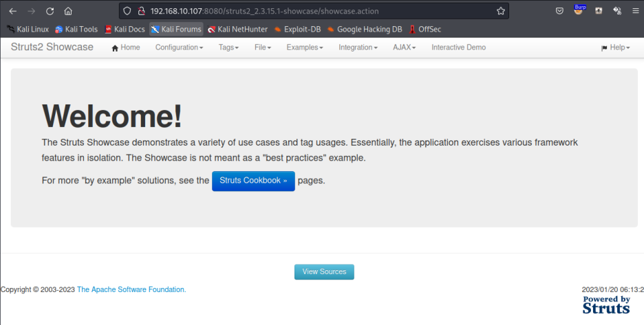
Task: Click the View Sources button
Action: pos(324,271)
